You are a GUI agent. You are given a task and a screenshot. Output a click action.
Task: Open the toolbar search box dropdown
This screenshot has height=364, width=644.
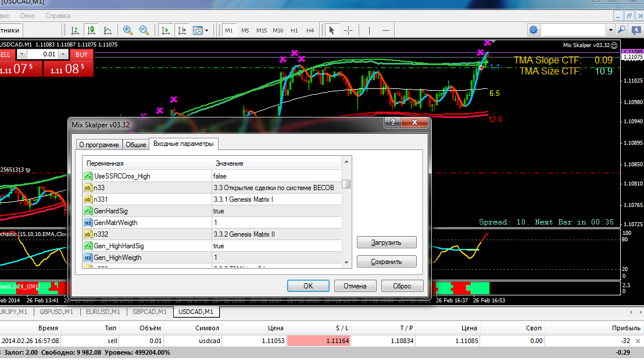[x=610, y=30]
